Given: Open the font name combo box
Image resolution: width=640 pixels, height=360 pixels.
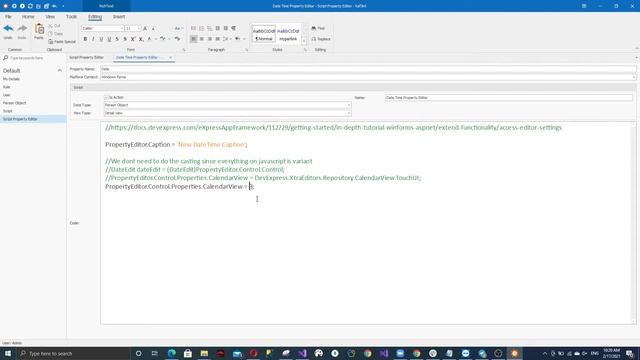Looking at the screenshot, I should tap(122, 29).
